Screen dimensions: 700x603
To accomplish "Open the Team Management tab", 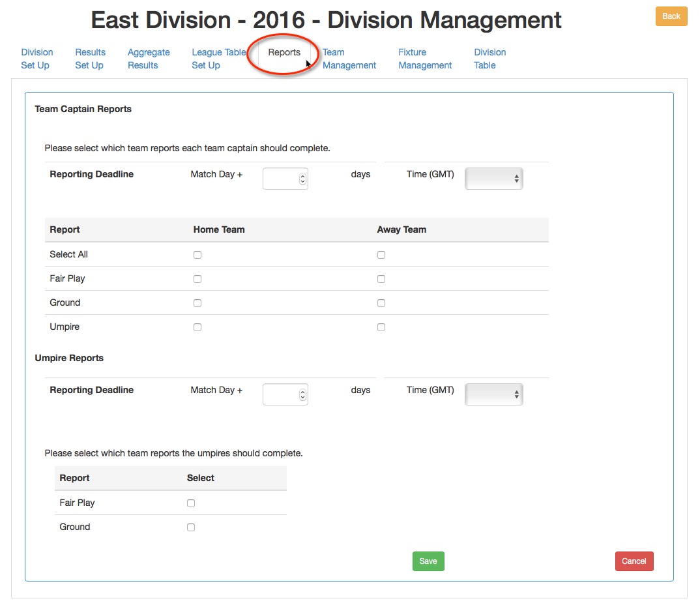I will point(349,59).
